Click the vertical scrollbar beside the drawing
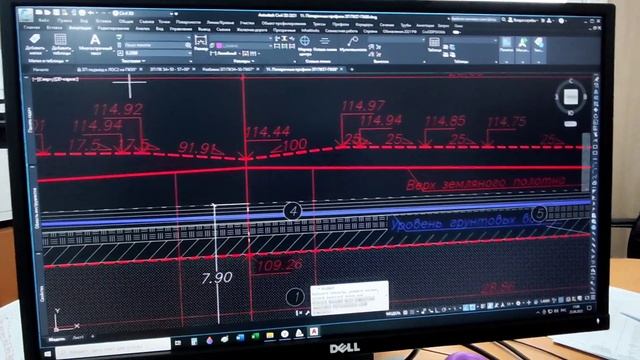Viewport: 640px width, 360px height. pos(586,161)
